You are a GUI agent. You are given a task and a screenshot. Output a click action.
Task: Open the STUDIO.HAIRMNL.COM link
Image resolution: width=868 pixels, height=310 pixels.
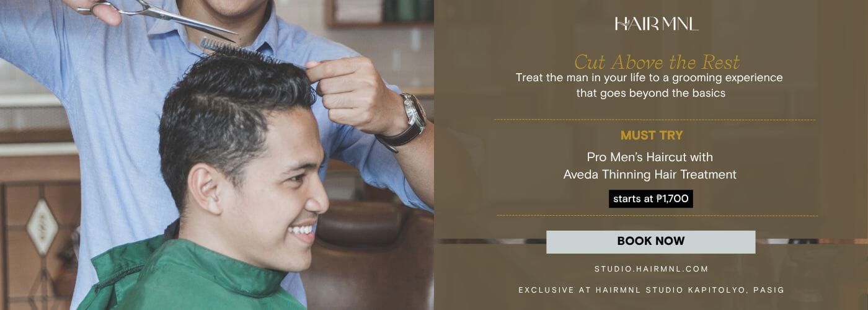[651, 269]
